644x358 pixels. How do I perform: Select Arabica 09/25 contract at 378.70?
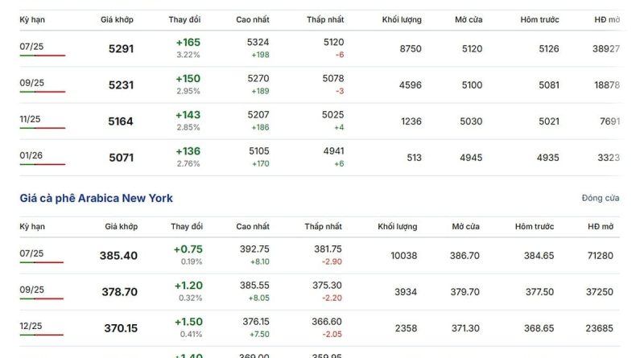pyautogui.click(x=31, y=290)
